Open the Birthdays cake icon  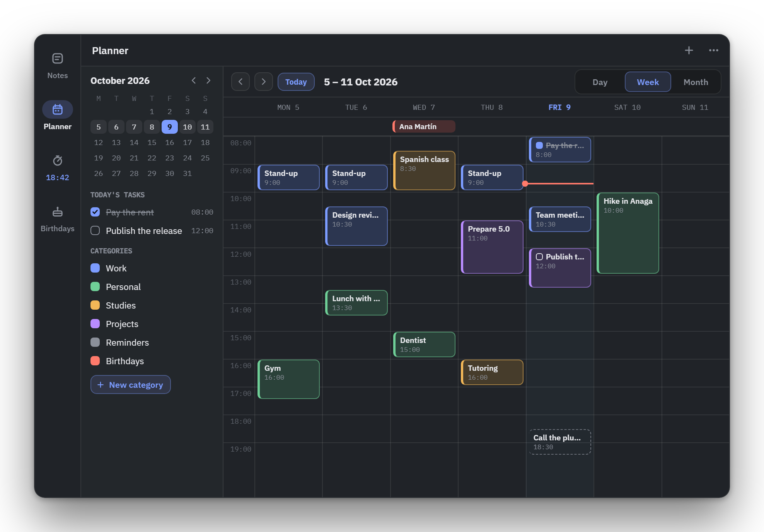(58, 212)
